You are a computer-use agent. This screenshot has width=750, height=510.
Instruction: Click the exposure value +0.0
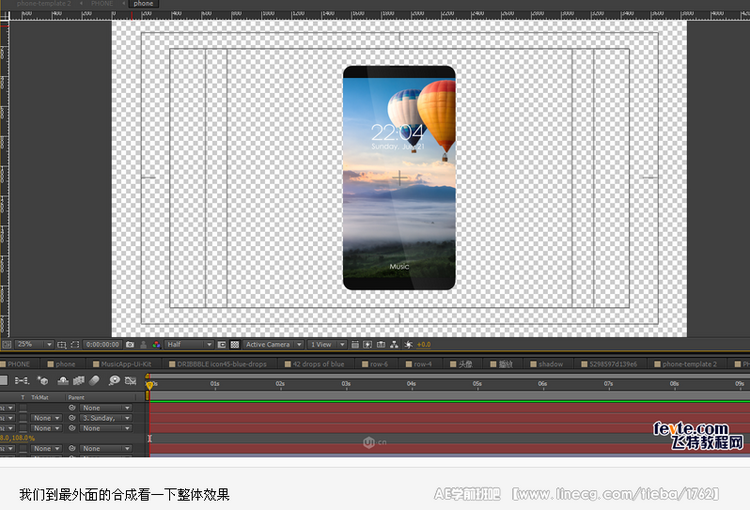pyautogui.click(x=424, y=344)
